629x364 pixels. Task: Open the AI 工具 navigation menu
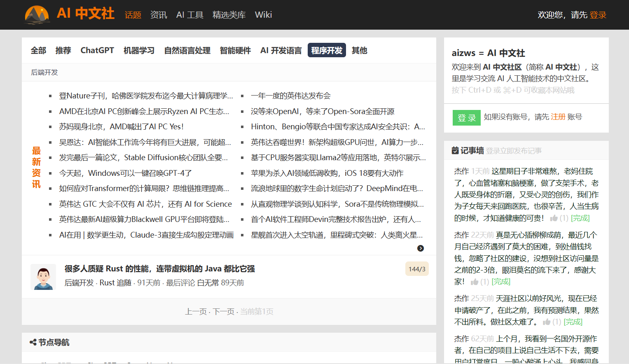coord(189,15)
